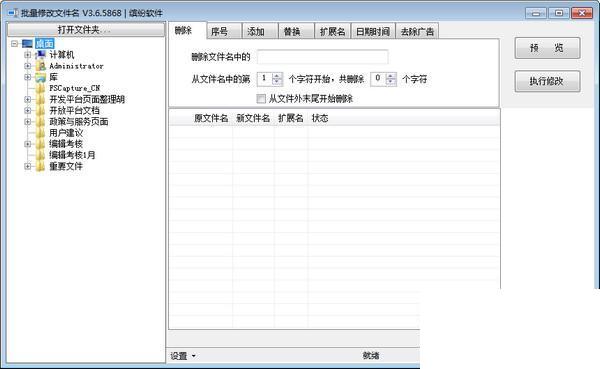Viewport: 600px width, 369px height.
Task: Select 编辑考核1月 in the folder tree
Action: pos(72,155)
